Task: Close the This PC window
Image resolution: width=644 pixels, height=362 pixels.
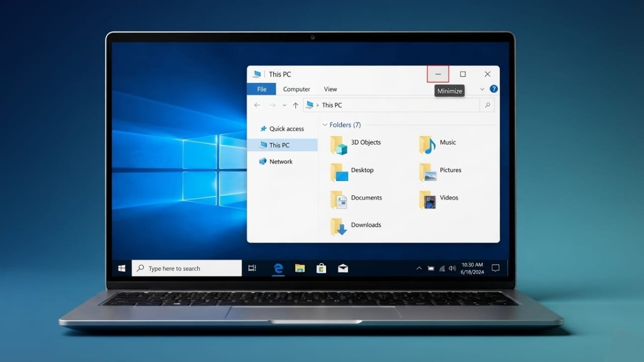Action: [x=488, y=74]
